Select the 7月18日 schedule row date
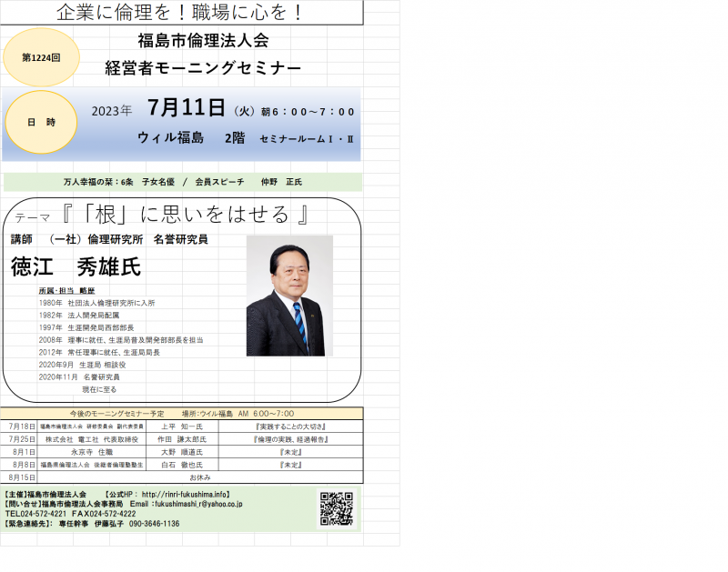The width and height of the screenshot is (728, 572). [21, 426]
